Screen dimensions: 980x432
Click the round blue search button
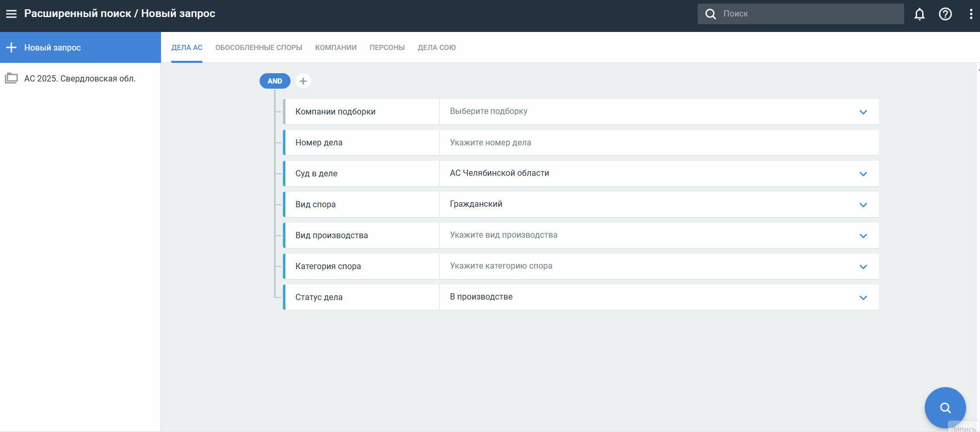[x=944, y=407]
